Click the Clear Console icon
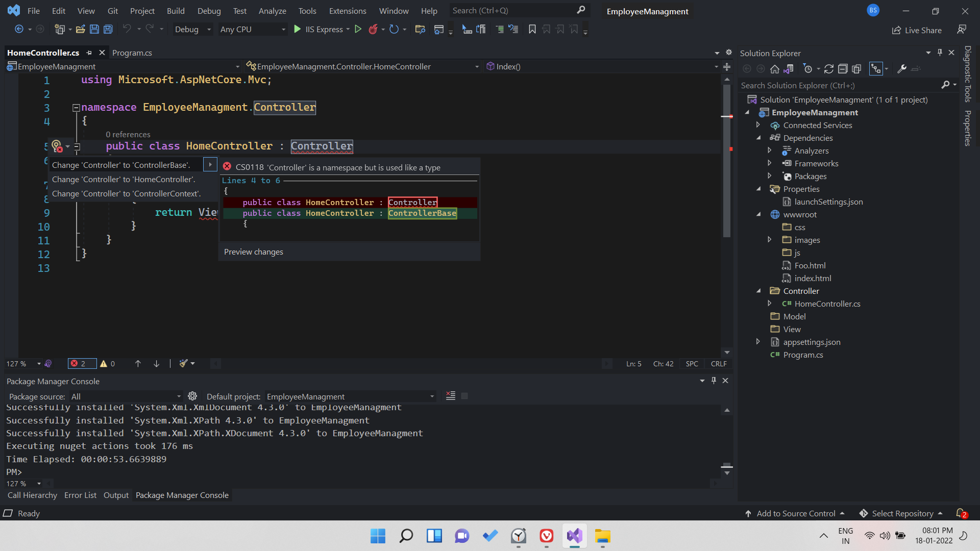Image resolution: width=980 pixels, height=551 pixels. 451,396
